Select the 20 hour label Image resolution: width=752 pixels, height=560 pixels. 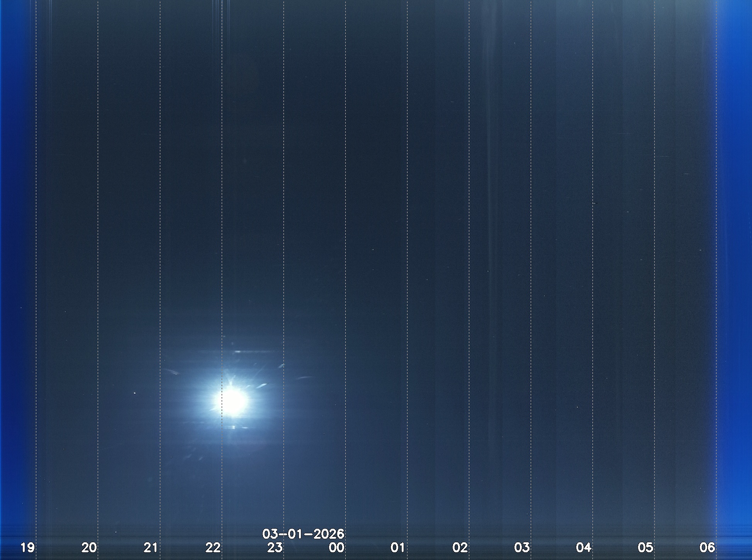pos(89,547)
